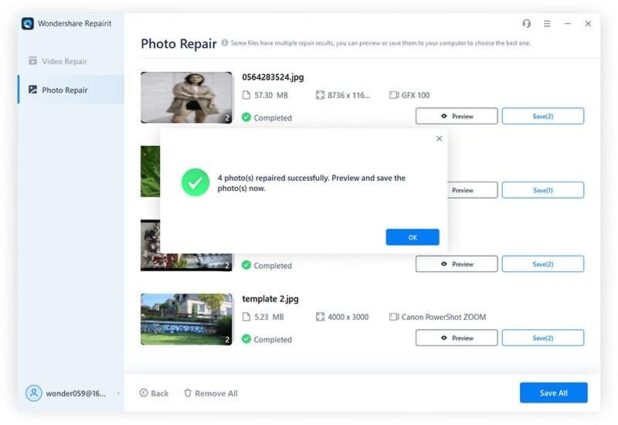Expand the wonder059 account chevron
The image size is (618, 425).
point(118,393)
